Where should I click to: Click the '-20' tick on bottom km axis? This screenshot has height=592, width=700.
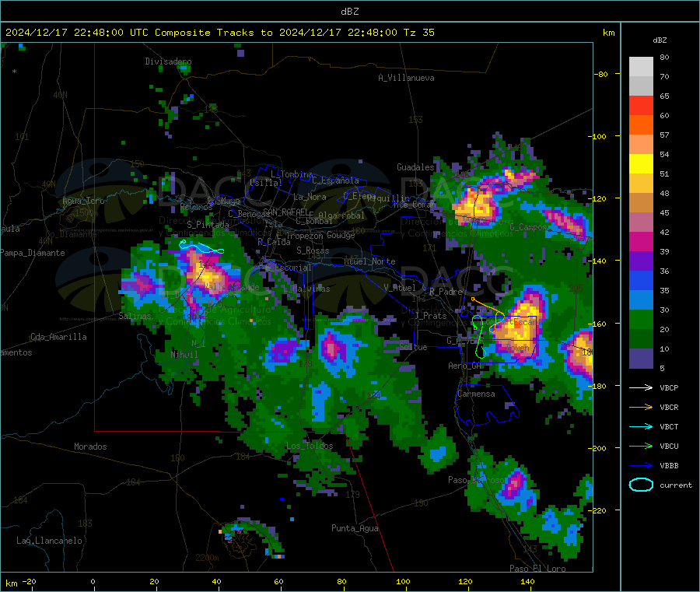coord(29,581)
